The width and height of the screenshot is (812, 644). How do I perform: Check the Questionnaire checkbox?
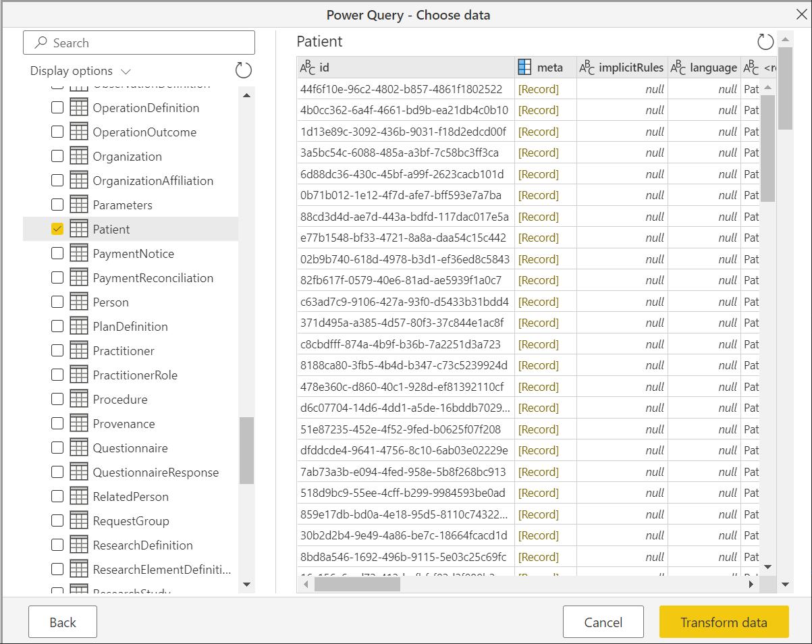(57, 448)
